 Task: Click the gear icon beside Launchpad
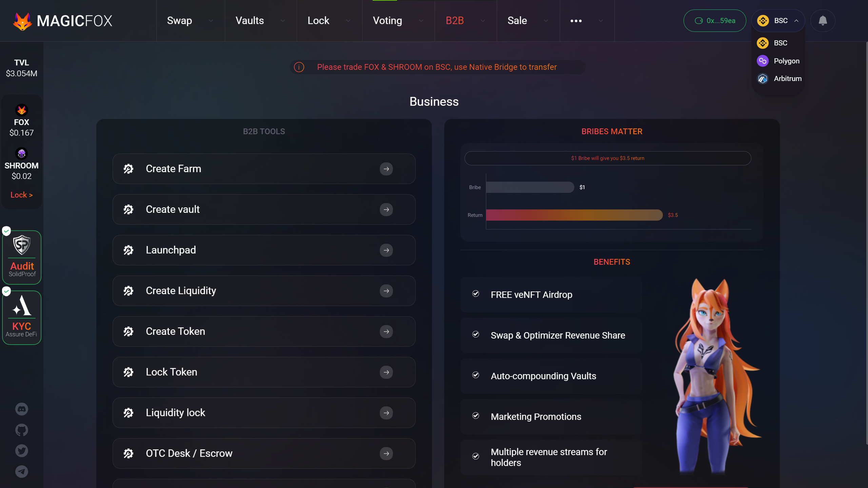(129, 250)
